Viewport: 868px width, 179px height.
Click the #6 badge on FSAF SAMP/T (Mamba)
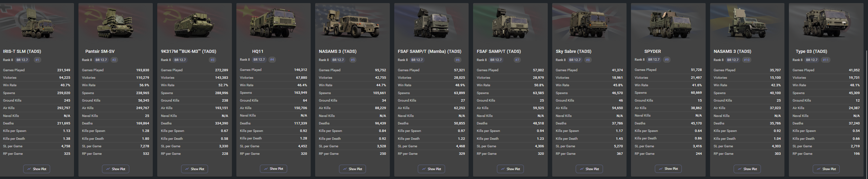click(x=457, y=60)
